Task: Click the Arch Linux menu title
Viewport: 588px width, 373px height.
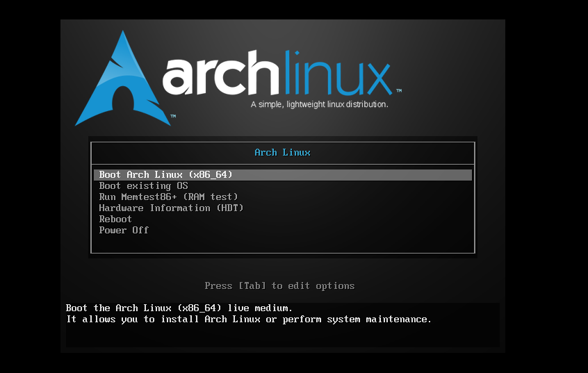Action: coord(282,153)
